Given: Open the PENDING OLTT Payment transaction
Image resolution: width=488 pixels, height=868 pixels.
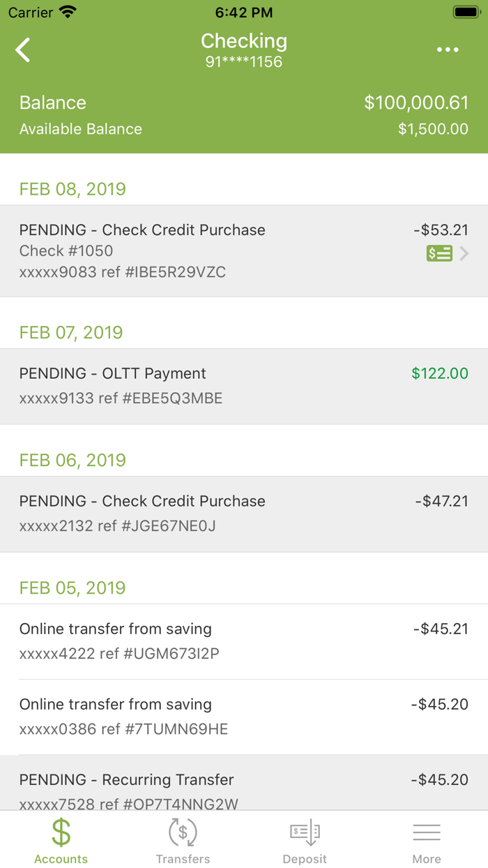Looking at the screenshot, I should [x=244, y=385].
